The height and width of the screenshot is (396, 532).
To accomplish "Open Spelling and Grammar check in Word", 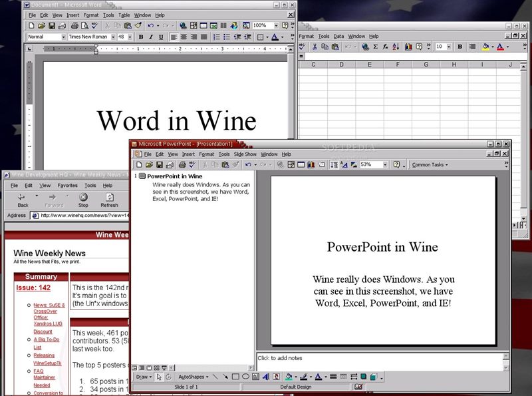I will coord(93,25).
